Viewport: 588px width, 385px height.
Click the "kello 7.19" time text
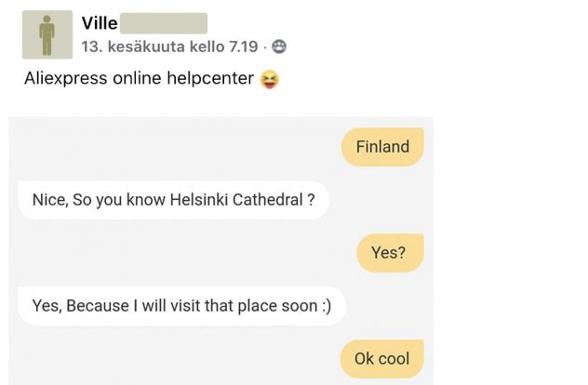[x=227, y=46]
